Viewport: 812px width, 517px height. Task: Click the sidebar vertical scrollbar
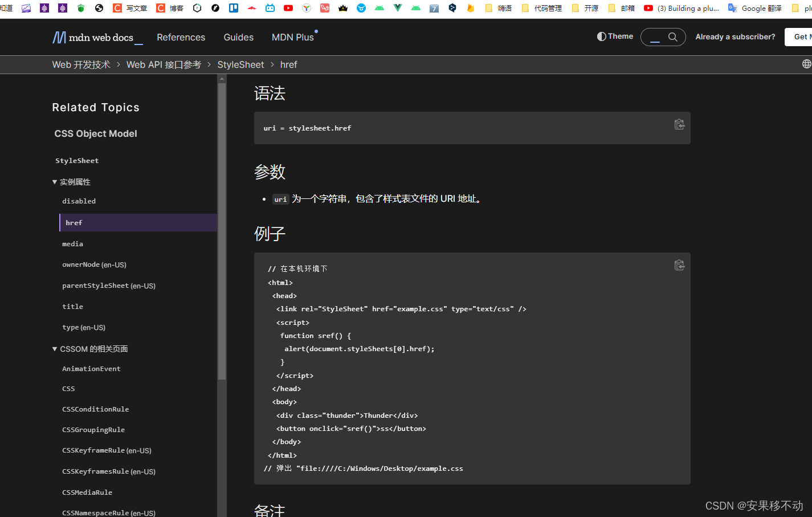click(222, 231)
